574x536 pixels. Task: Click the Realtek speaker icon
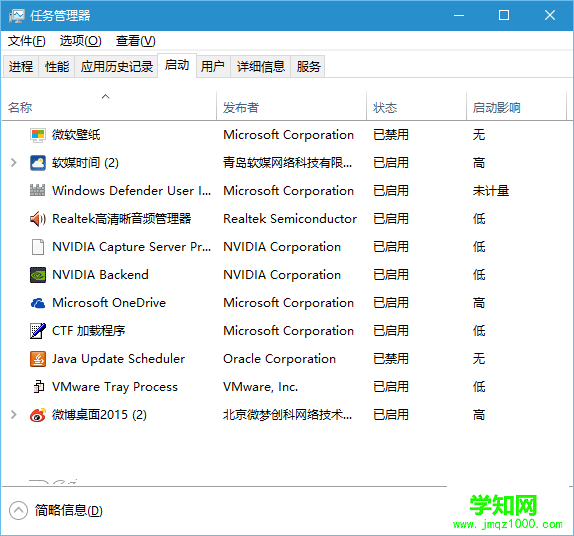(x=38, y=219)
